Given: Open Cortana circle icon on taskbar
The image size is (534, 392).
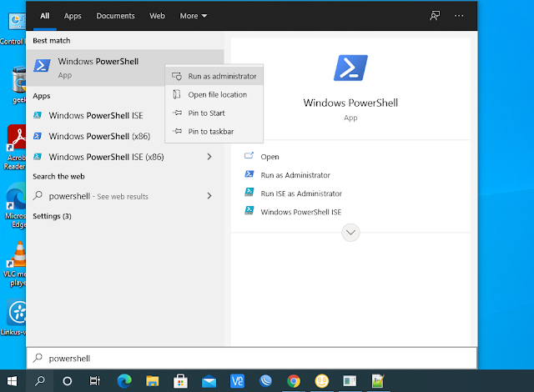Looking at the screenshot, I should (67, 381).
